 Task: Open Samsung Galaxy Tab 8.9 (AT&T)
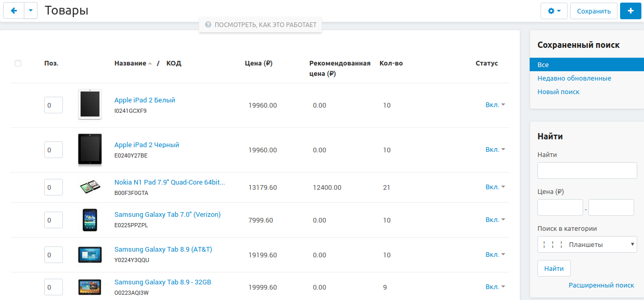tap(163, 249)
